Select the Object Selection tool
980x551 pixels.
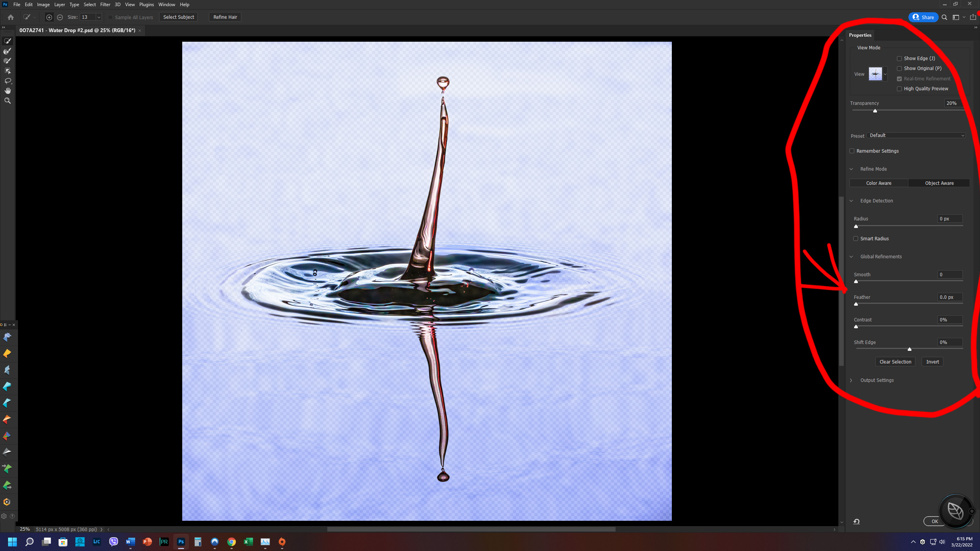tap(7, 71)
